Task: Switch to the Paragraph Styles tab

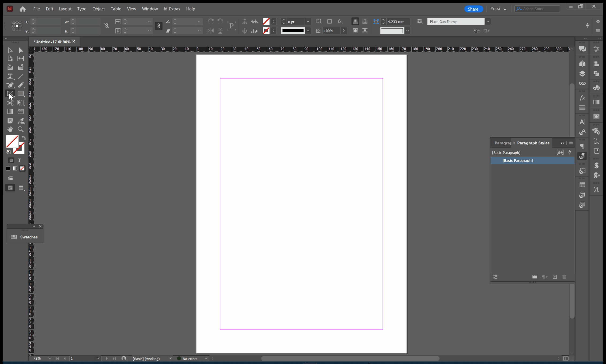Action: click(533, 143)
